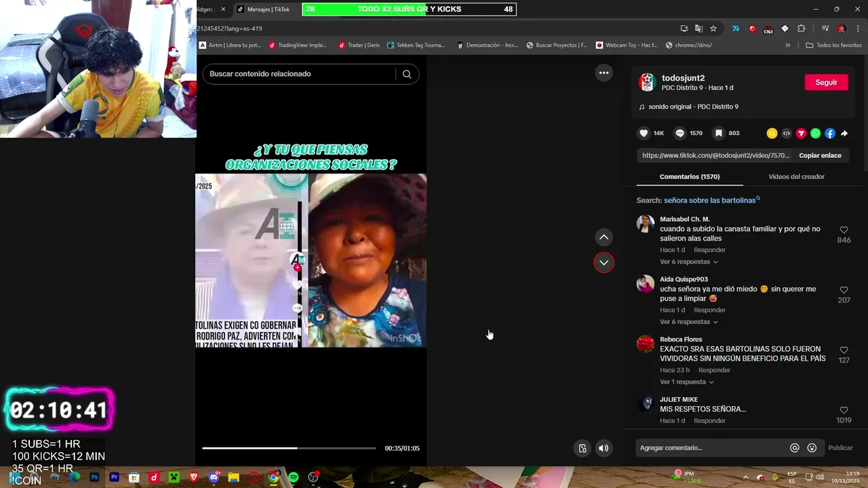Open Airtm bookmark
The image size is (868, 488).
click(230, 45)
